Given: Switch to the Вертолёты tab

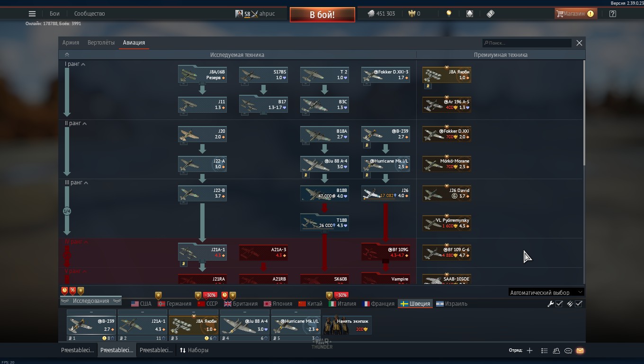Looking at the screenshot, I should point(101,43).
